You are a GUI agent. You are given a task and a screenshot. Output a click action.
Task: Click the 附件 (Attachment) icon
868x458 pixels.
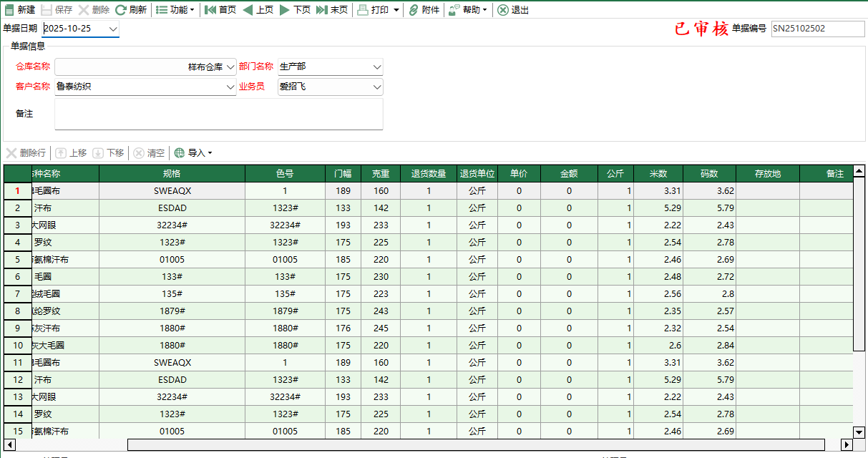pos(424,10)
